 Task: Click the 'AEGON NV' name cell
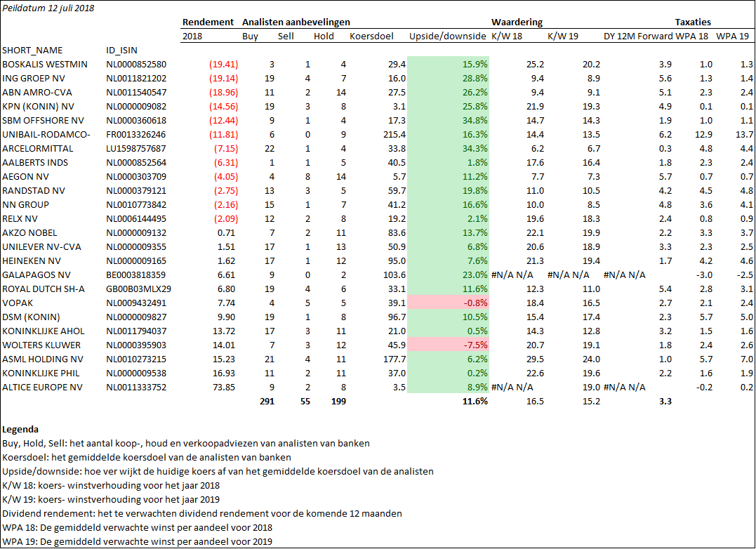[25, 176]
